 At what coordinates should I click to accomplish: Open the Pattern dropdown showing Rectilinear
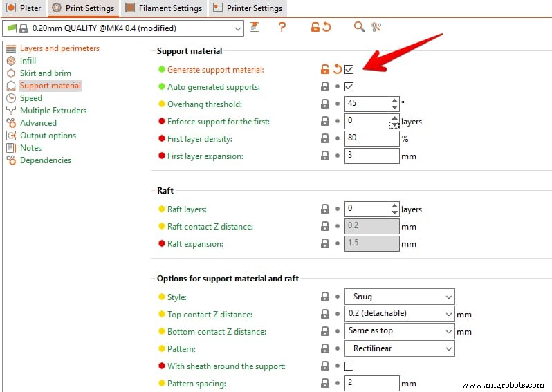(x=400, y=348)
